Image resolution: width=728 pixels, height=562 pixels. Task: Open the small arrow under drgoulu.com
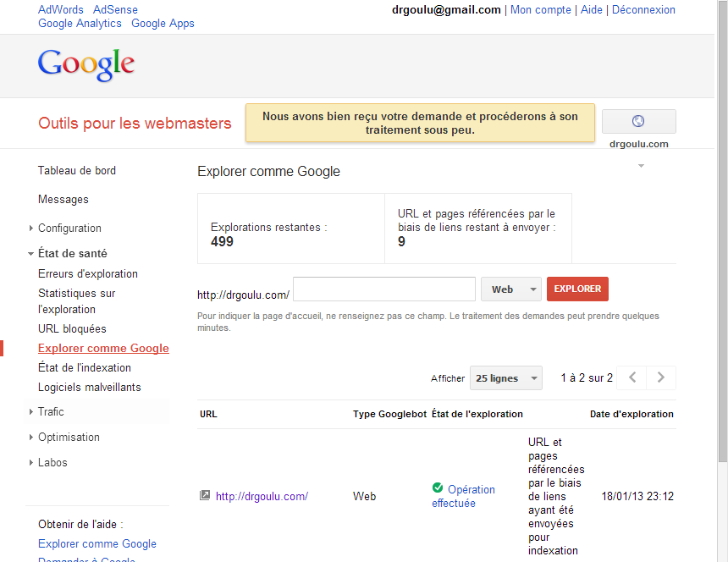tap(641, 166)
